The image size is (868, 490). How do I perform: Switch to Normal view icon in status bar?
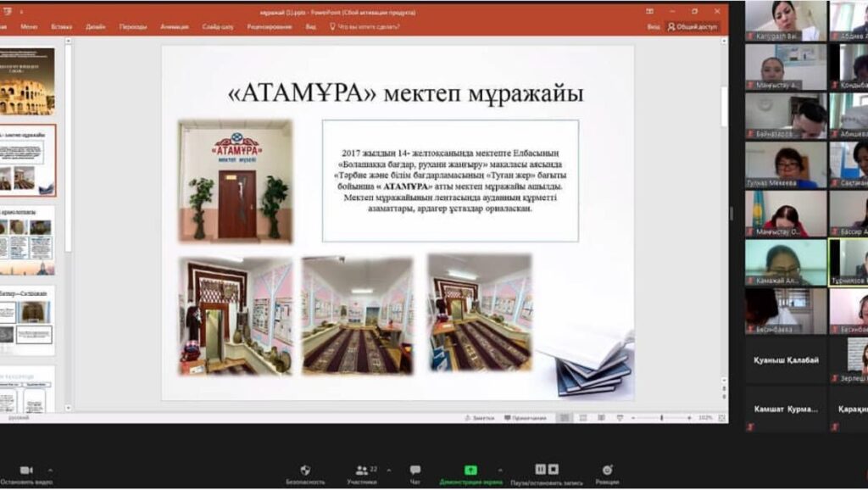[564, 418]
